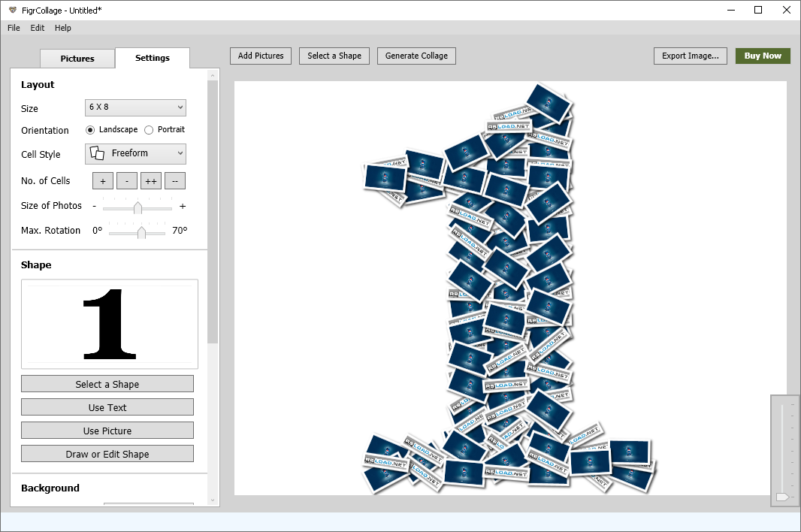Click Draw or Edit Shape button
The width and height of the screenshot is (801, 532).
click(x=107, y=454)
